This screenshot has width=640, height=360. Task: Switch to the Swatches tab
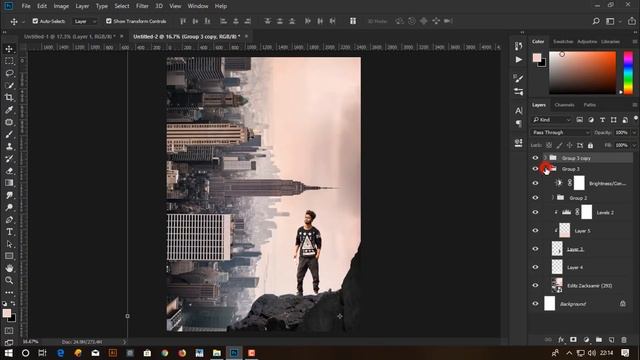563,42
